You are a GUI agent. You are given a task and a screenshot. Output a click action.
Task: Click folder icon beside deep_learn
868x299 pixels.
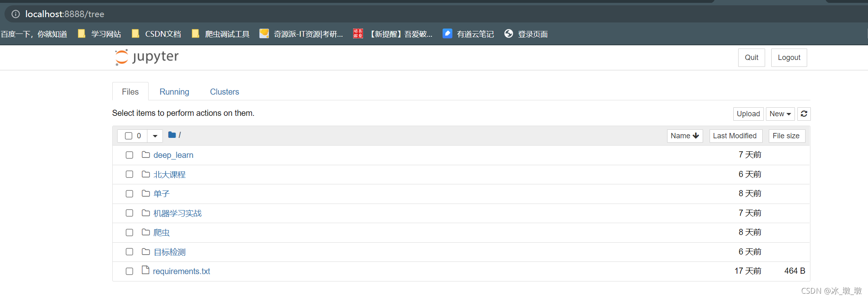coord(146,155)
